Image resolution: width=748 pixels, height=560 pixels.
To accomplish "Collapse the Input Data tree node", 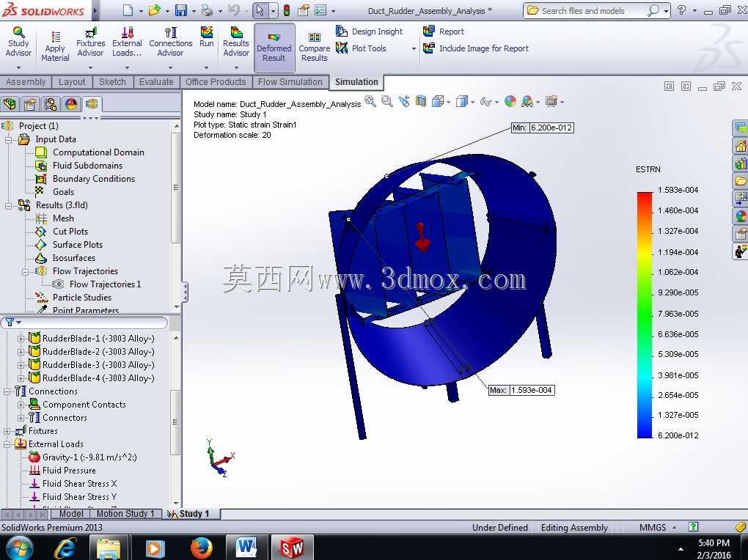I will click(x=8, y=140).
